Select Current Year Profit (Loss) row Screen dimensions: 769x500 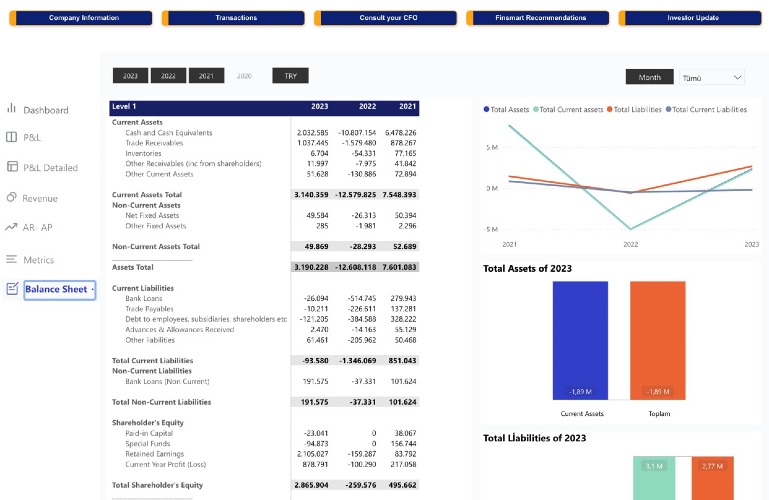[x=264, y=464]
